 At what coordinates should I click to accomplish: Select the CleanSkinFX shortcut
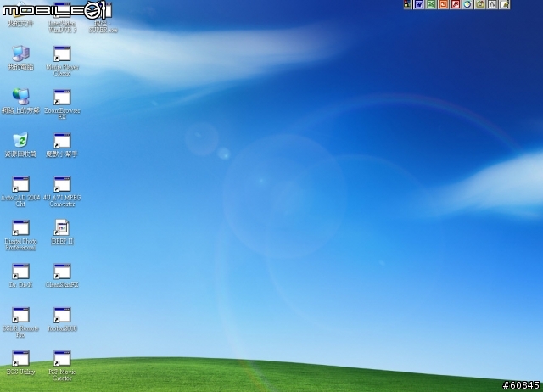[62, 272]
